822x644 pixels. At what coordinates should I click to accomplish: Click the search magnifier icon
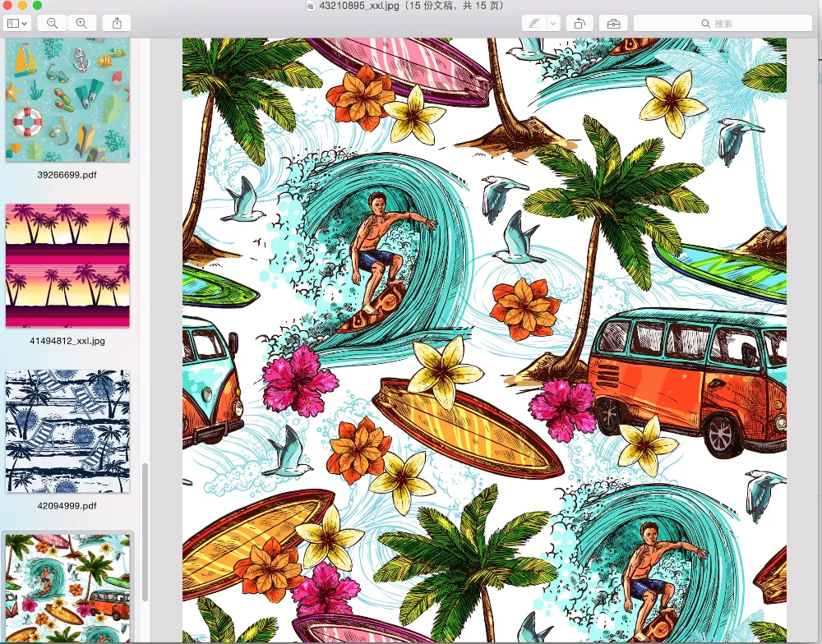click(x=705, y=24)
